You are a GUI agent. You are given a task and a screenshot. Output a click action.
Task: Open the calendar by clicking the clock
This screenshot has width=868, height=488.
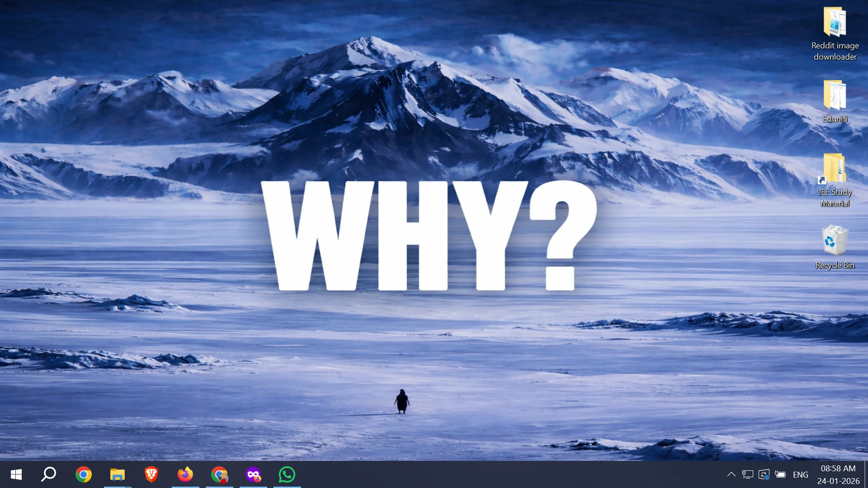click(839, 474)
